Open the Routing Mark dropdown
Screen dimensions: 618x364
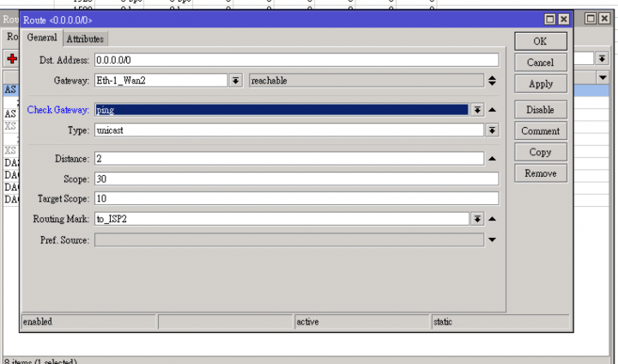[x=477, y=219]
